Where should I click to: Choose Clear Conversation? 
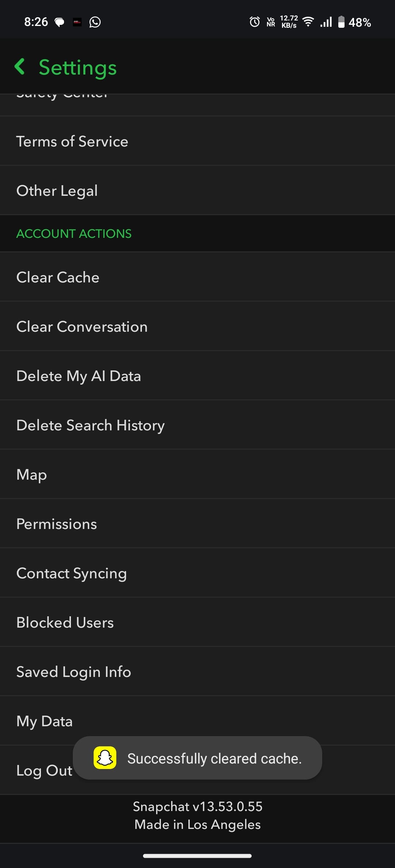click(x=82, y=327)
